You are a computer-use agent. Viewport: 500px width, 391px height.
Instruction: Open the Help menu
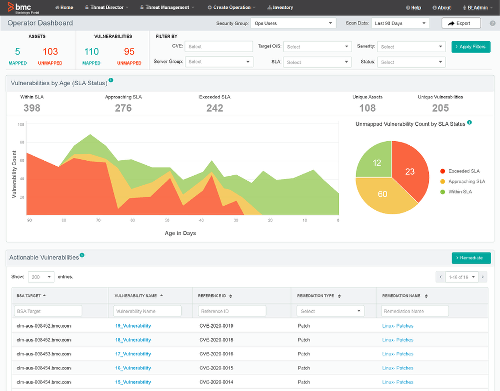click(414, 8)
